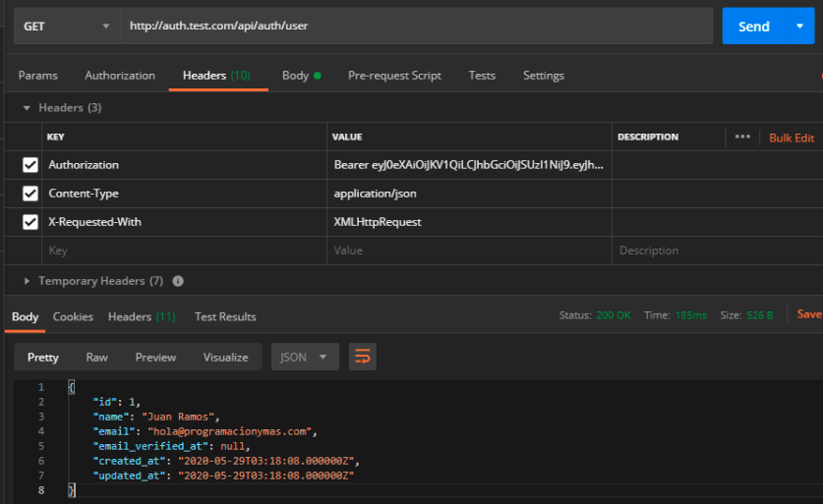Uncheck the Content-Type header checkbox
The image size is (823, 504).
pos(30,194)
